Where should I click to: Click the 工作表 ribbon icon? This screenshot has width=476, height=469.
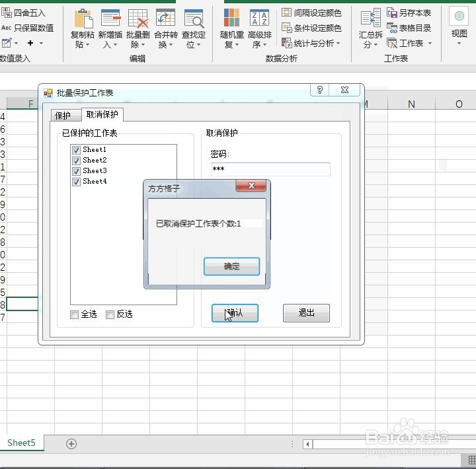click(392, 43)
